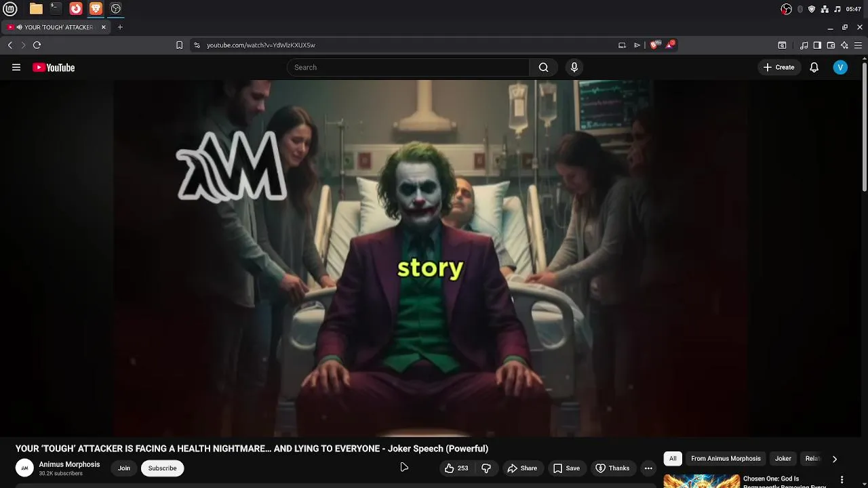
Task: Open the browser hamburger main menu
Action: pyautogui.click(x=858, y=45)
